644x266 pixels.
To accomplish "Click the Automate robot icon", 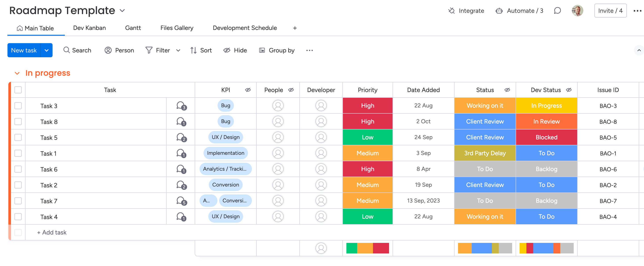I will pos(499,11).
